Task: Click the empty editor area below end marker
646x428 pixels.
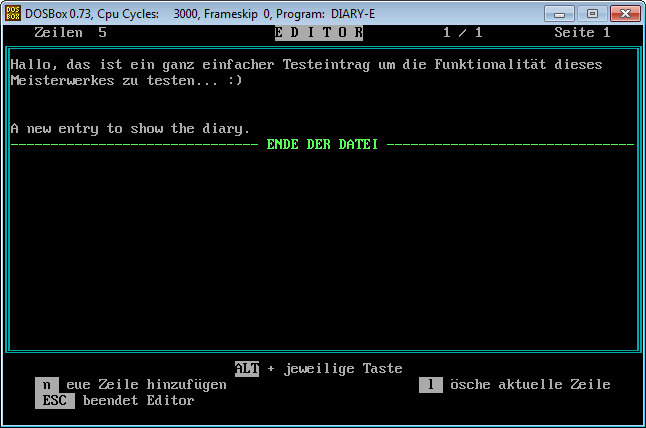Action: 322,250
